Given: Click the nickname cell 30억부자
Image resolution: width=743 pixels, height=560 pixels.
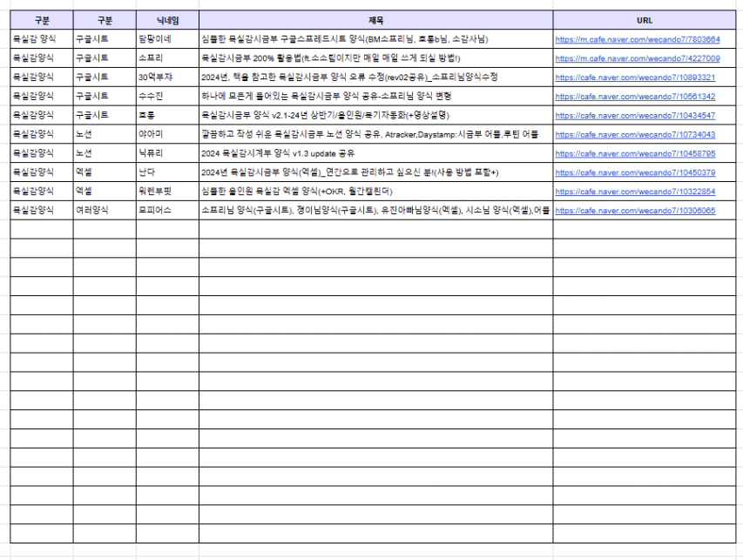Looking at the screenshot, I should pos(167,77).
